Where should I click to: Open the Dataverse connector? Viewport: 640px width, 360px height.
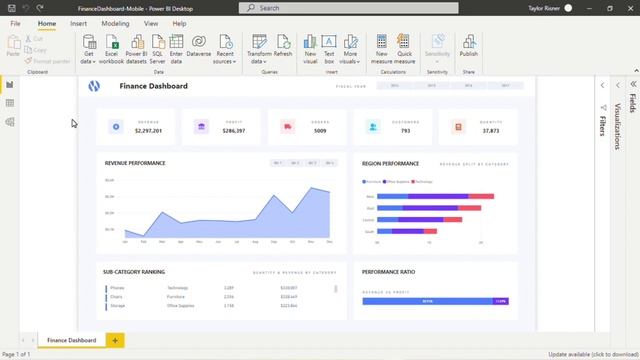pos(199,46)
